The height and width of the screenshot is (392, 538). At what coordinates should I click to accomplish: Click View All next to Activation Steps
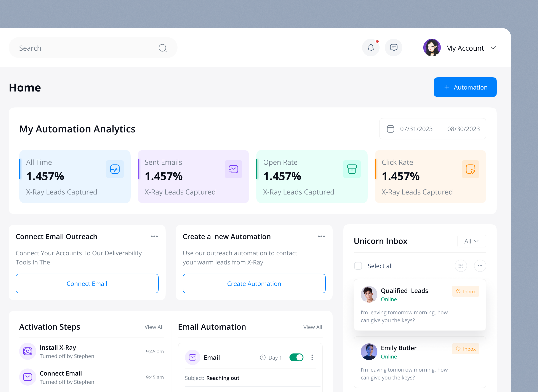coord(154,327)
